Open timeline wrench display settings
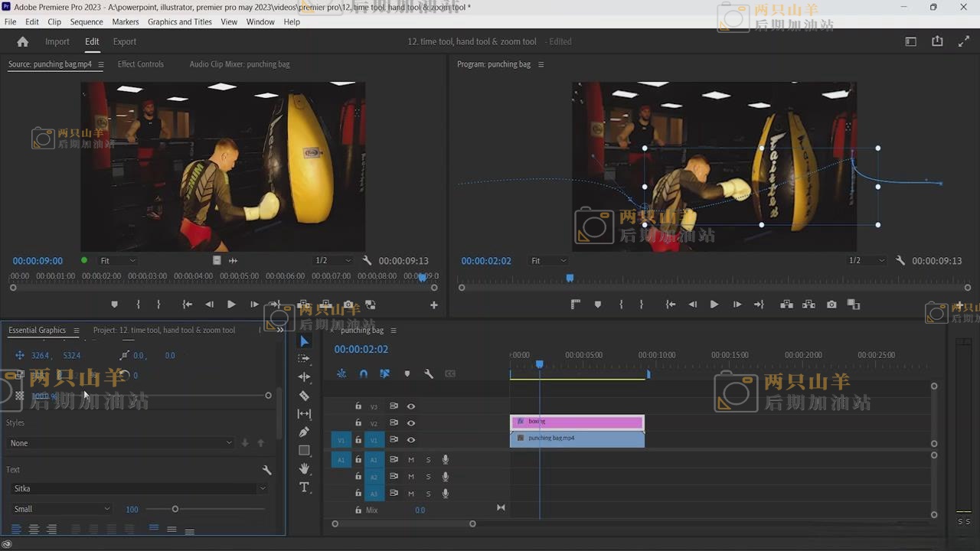 click(429, 373)
